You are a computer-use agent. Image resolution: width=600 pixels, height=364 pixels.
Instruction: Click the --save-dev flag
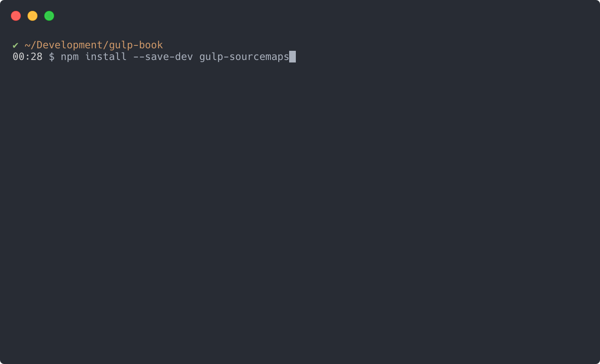[x=163, y=57]
